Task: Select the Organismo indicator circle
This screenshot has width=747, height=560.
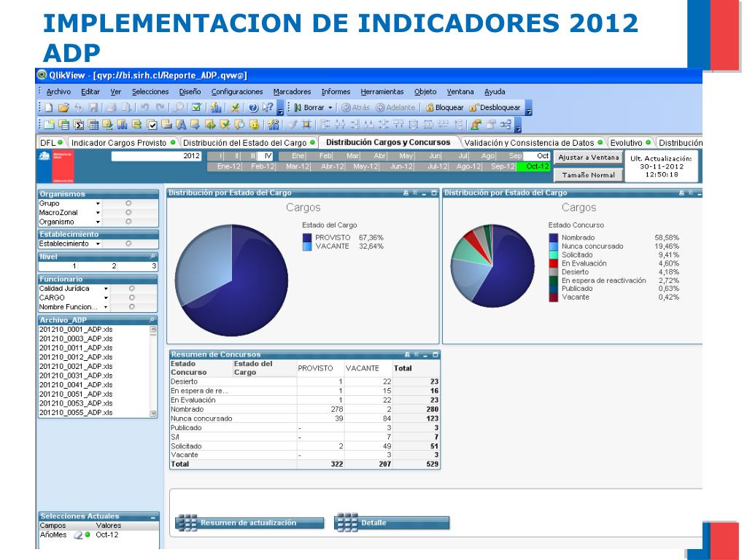Action: pyautogui.click(x=128, y=222)
